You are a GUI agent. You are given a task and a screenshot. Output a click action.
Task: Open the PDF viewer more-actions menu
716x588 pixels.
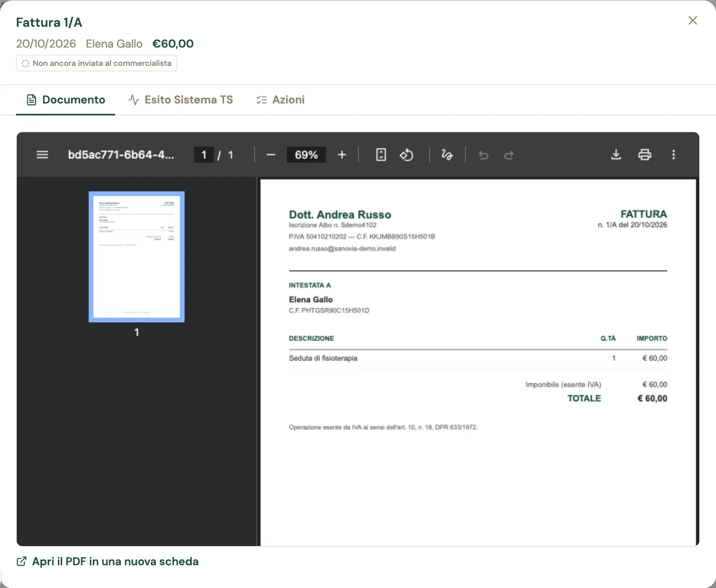674,154
